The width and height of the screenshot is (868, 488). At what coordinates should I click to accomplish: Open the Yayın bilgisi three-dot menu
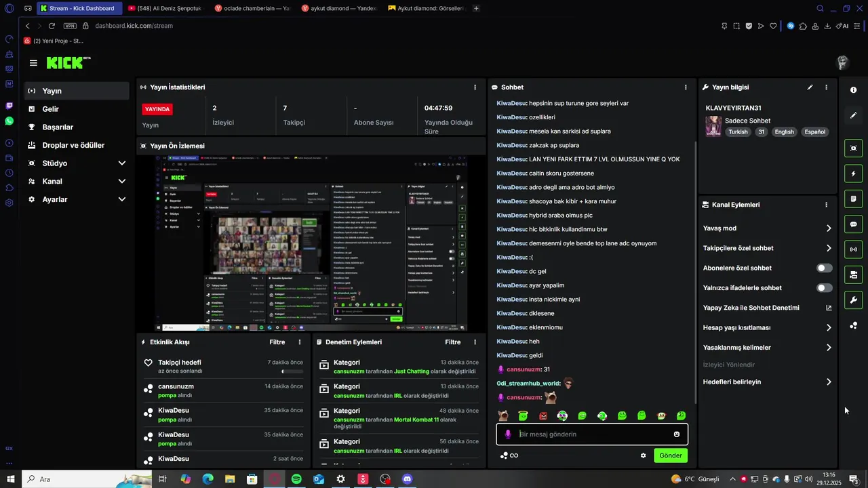pos(826,87)
